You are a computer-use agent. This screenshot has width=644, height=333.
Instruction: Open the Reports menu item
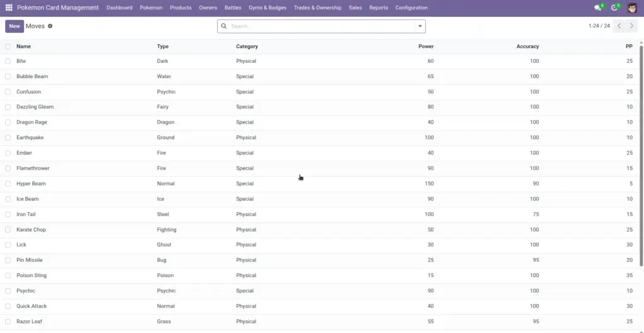[378, 8]
